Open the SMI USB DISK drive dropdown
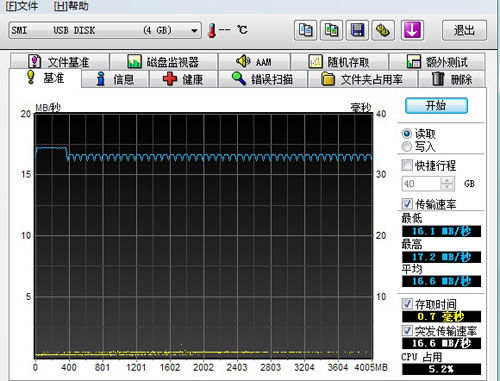The width and height of the screenshot is (500, 381). 105,31
